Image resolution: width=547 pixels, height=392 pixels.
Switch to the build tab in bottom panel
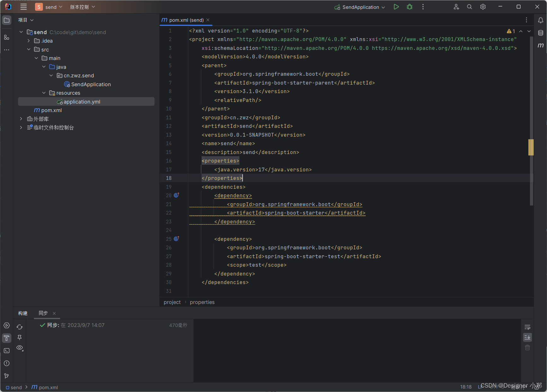[23, 313]
